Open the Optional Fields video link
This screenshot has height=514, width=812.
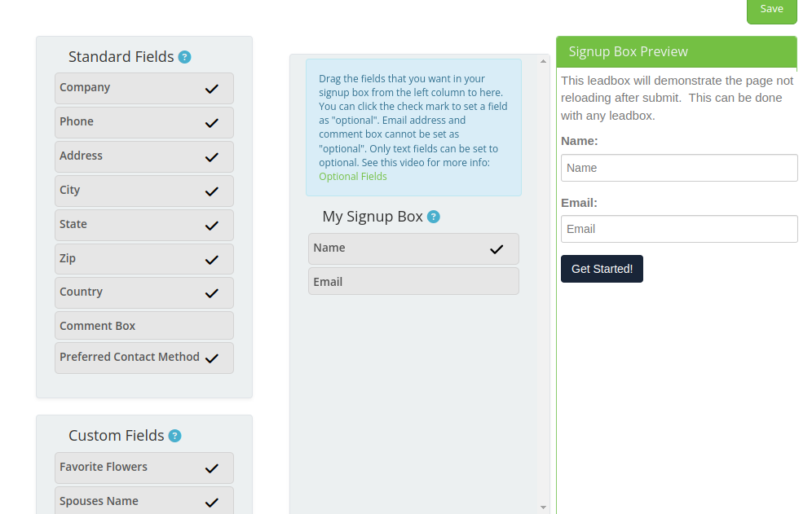(353, 177)
